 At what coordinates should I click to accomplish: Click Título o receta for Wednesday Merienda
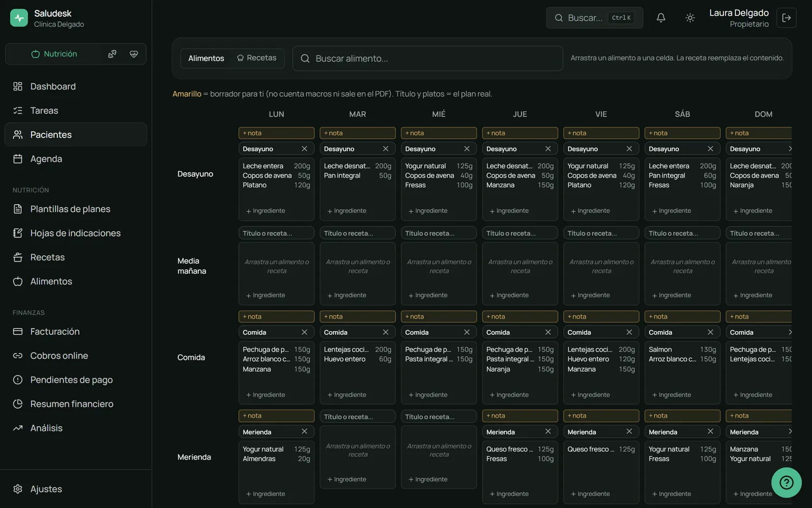point(439,417)
